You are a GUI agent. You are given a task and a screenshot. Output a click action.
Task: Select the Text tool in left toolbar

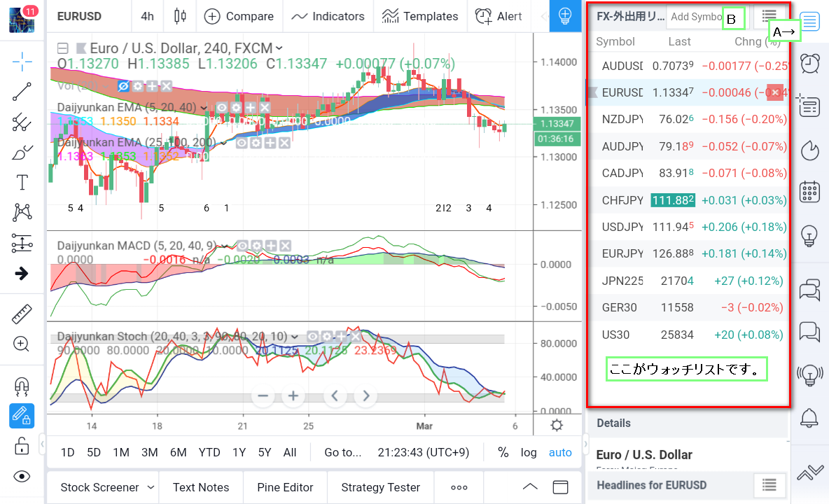pos(21,182)
